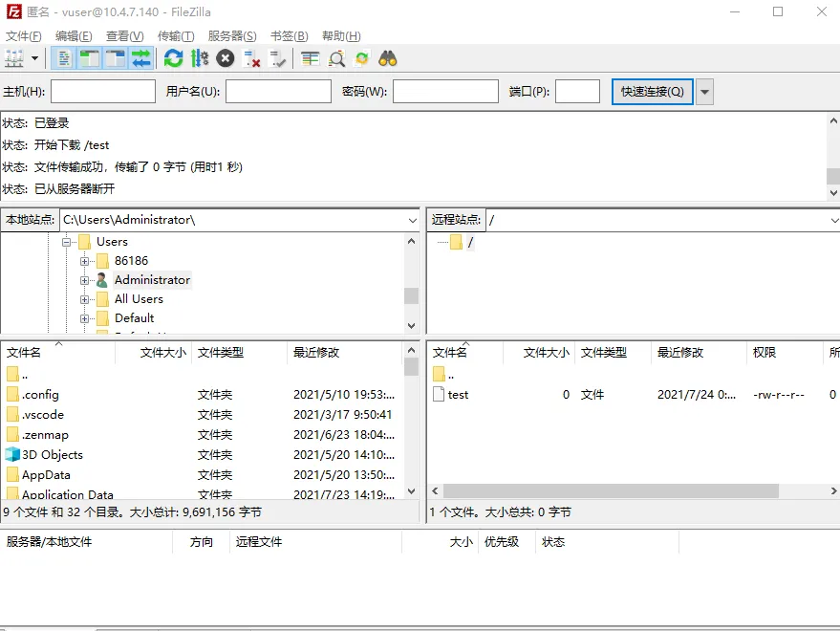Select the 3D Objects folder
This screenshot has width=840, height=631.
click(x=52, y=455)
